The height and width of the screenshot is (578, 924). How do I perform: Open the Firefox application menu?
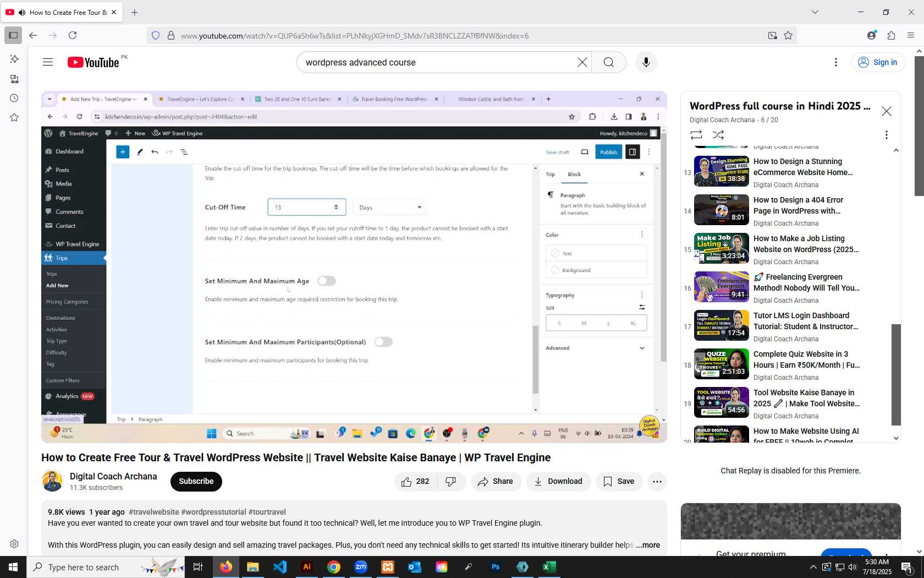[x=911, y=35]
